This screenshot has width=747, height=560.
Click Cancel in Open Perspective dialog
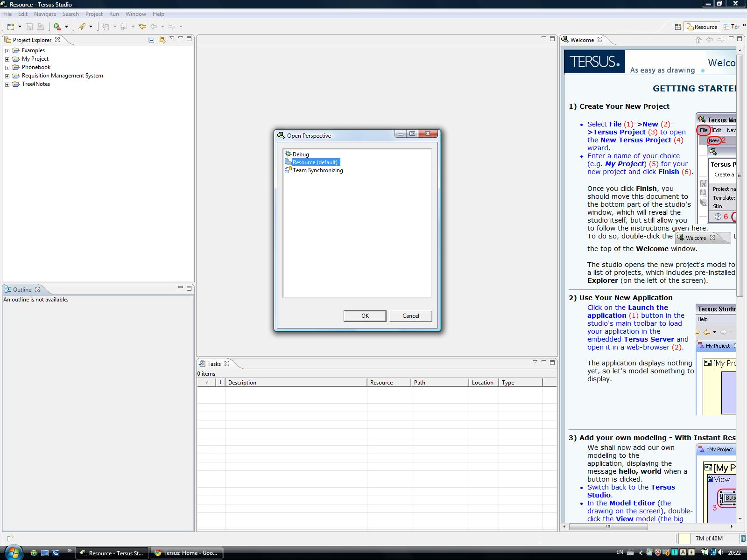[410, 316]
